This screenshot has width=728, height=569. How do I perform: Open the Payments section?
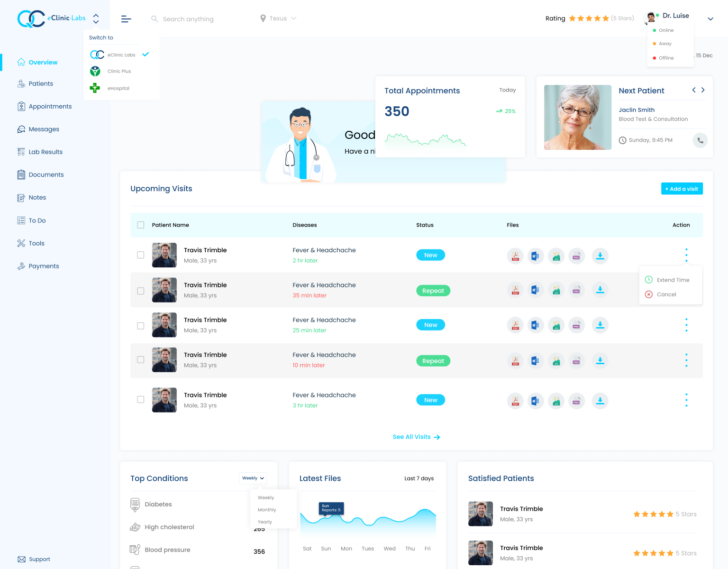(44, 266)
